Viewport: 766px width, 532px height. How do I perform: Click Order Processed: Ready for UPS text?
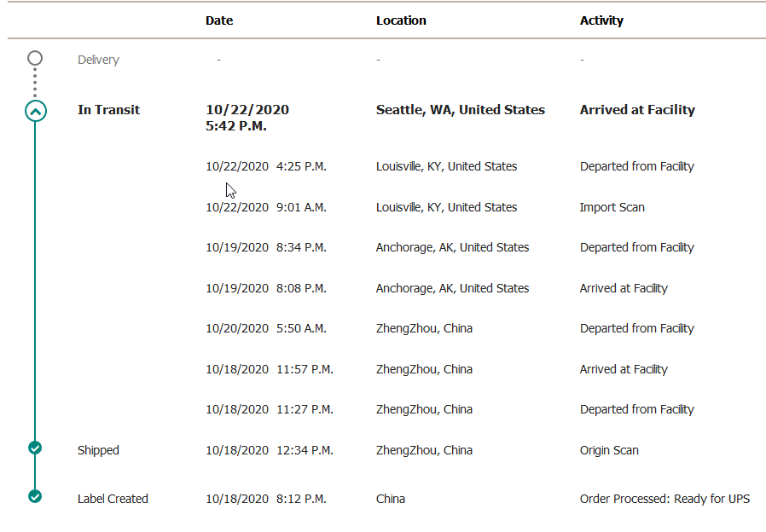point(664,499)
